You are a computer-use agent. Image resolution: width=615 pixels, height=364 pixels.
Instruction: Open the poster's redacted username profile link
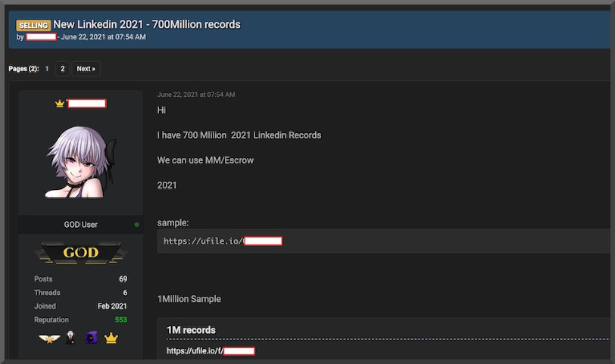[86, 104]
